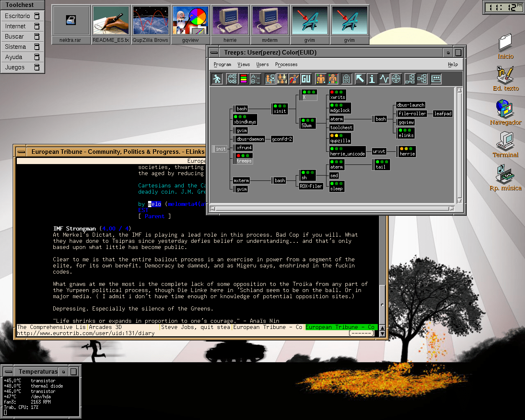Select the qupzilla process node
Viewport: 525px width, 420px height.
tap(340, 138)
